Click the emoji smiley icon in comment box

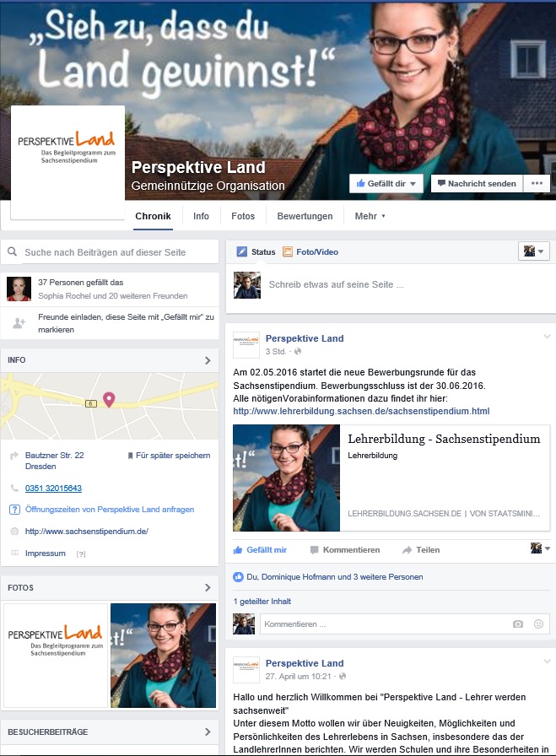538,624
